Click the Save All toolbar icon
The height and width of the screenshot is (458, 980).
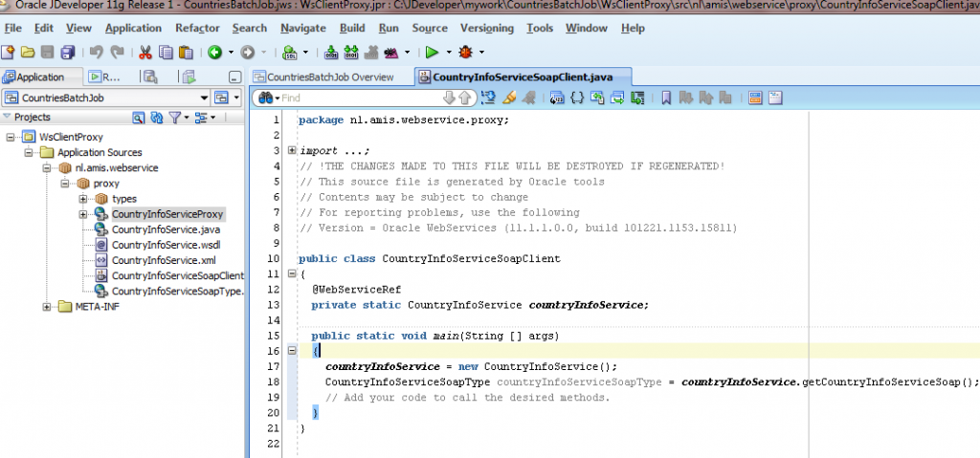[x=68, y=52]
